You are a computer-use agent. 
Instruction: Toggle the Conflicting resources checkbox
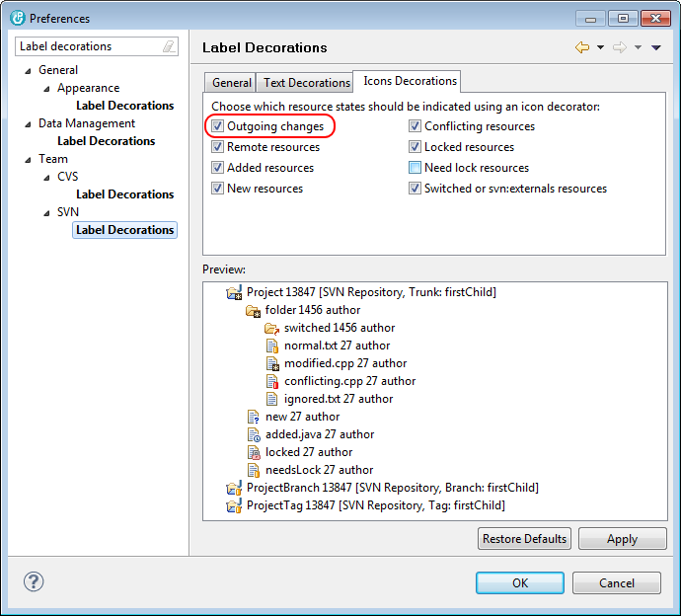pos(415,126)
